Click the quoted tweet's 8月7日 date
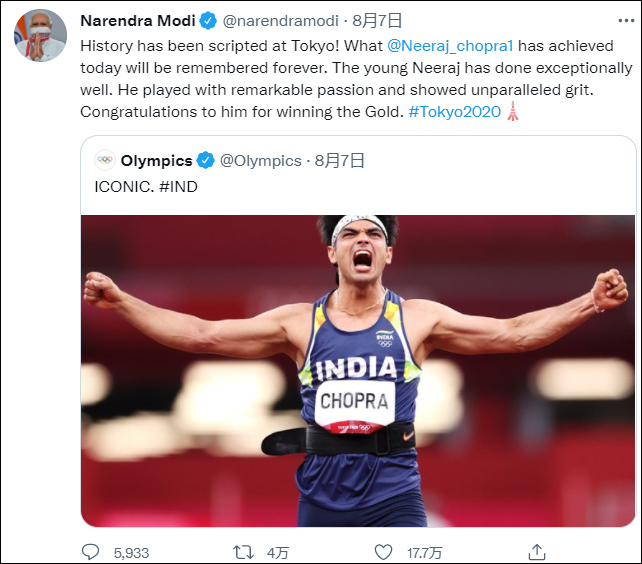Image resolution: width=642 pixels, height=564 pixels. point(340,160)
